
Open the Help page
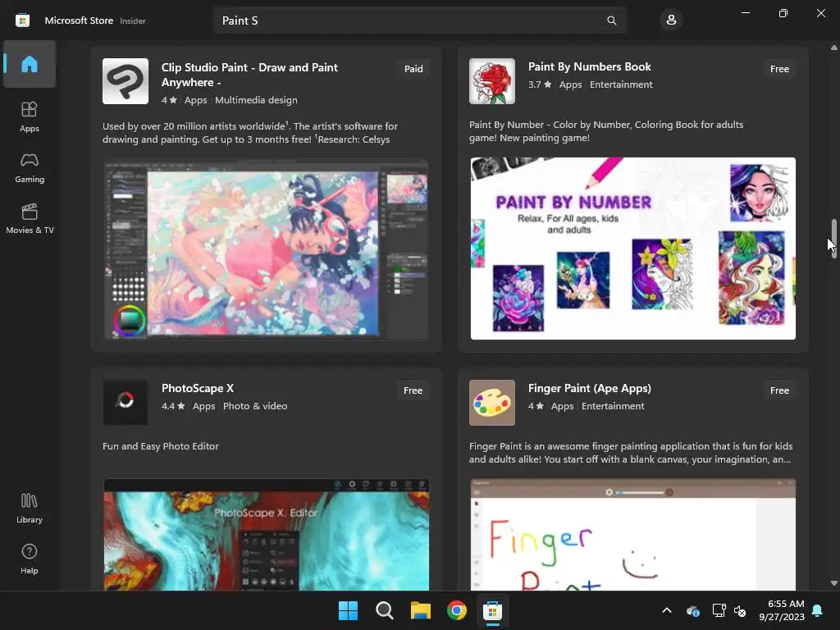pyautogui.click(x=30, y=559)
